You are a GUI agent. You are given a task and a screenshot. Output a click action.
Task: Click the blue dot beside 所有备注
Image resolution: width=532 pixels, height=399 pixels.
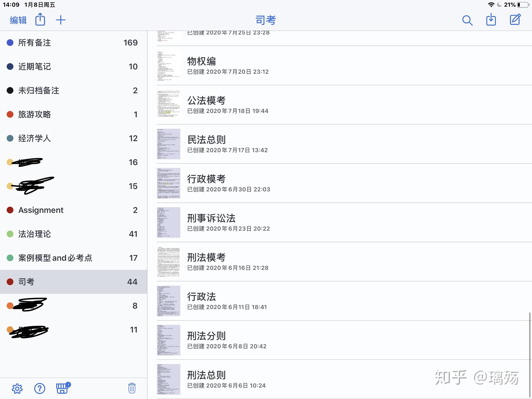click(10, 43)
